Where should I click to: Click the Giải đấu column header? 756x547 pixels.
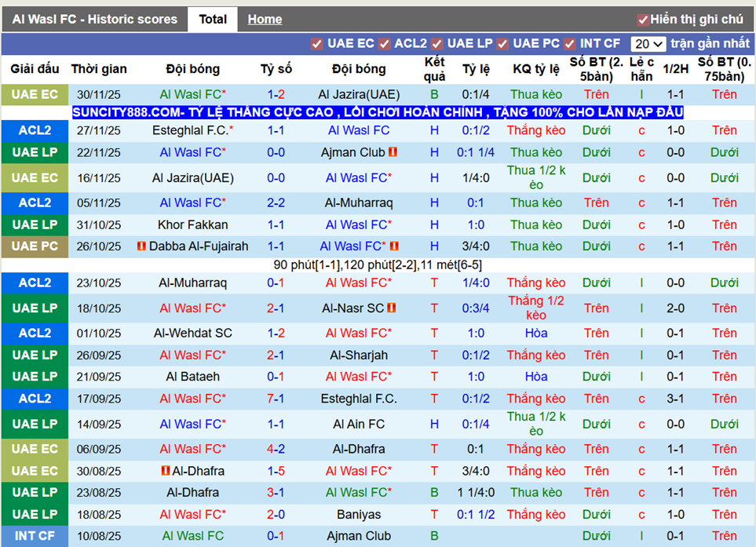point(35,69)
